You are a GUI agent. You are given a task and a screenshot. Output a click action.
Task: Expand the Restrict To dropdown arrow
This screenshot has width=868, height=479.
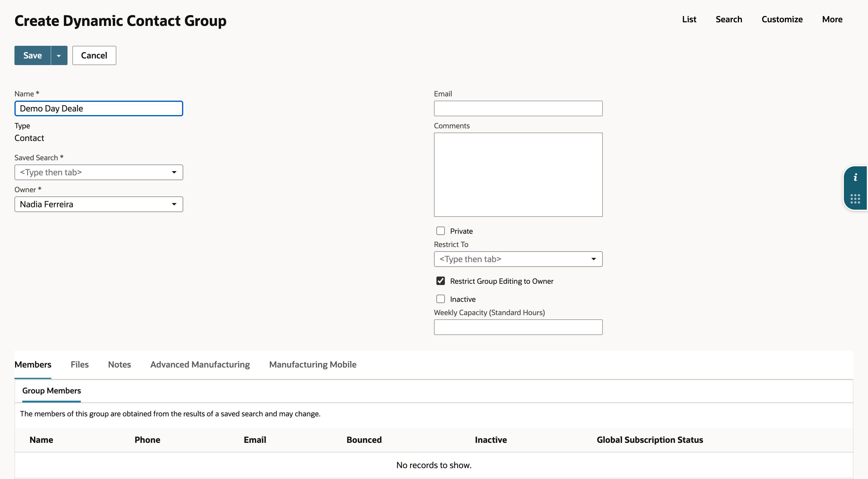coord(594,259)
